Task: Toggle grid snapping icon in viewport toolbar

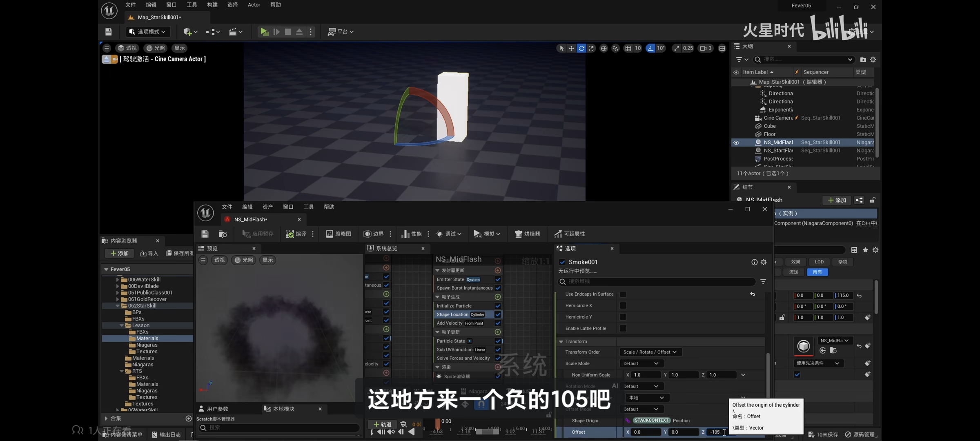Action: [x=628, y=48]
